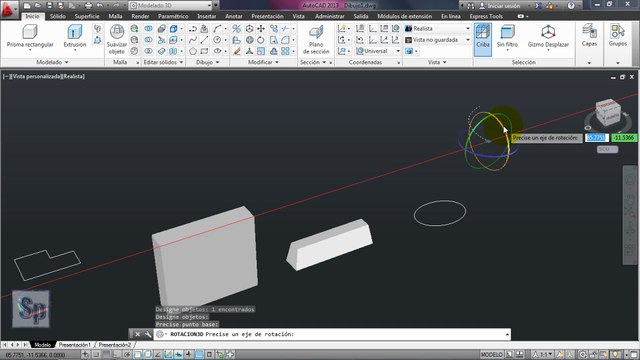Screen dimensions: 640x360
Task: Switch to the Malla ribbon tab
Action: (116, 16)
